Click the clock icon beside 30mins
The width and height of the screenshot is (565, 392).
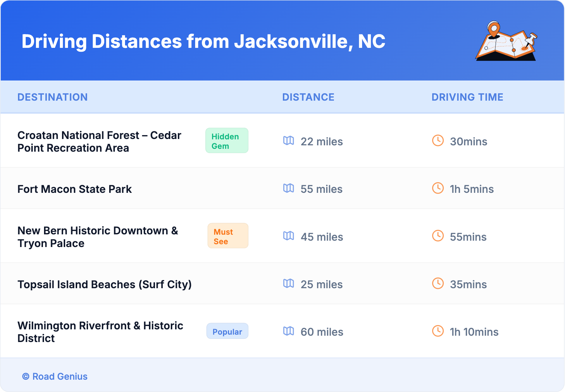438,141
